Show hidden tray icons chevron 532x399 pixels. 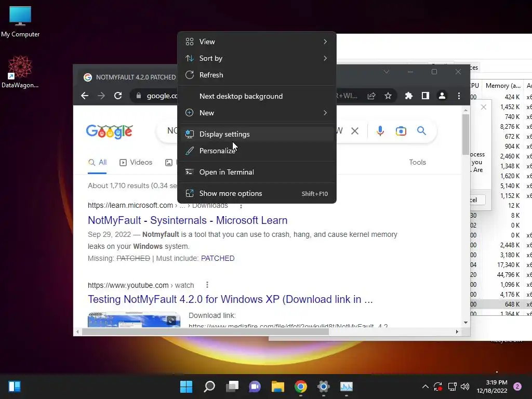click(425, 387)
